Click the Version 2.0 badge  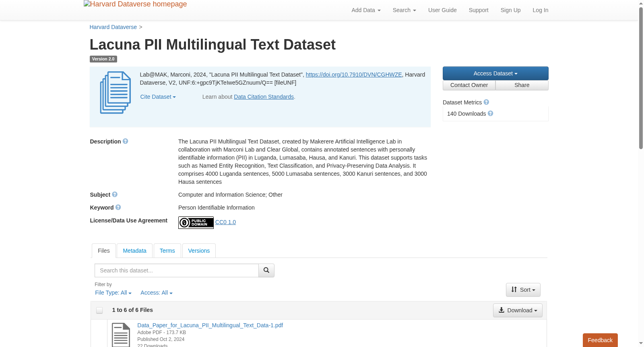tap(103, 59)
